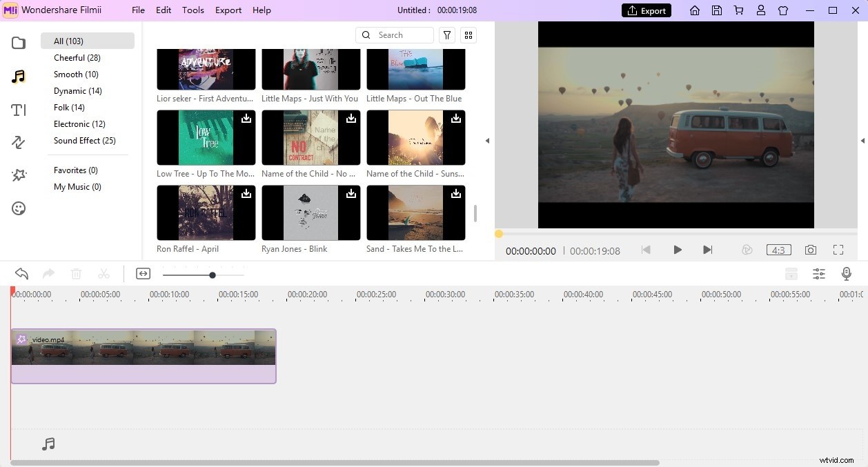
Task: Open the audio mixer sliders icon
Action: [819, 274]
